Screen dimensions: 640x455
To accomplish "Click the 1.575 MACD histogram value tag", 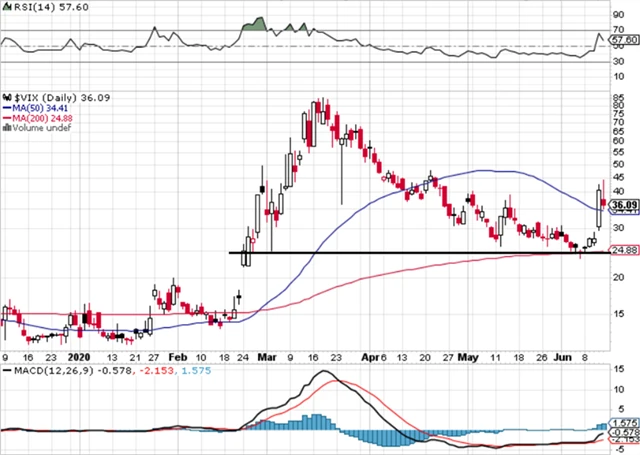I will (x=624, y=424).
